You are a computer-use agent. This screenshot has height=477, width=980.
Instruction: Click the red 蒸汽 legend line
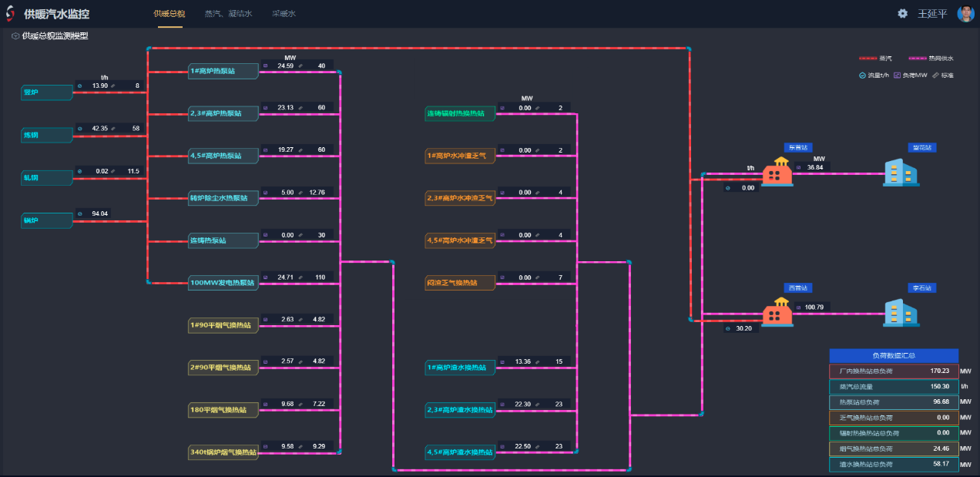(868, 59)
